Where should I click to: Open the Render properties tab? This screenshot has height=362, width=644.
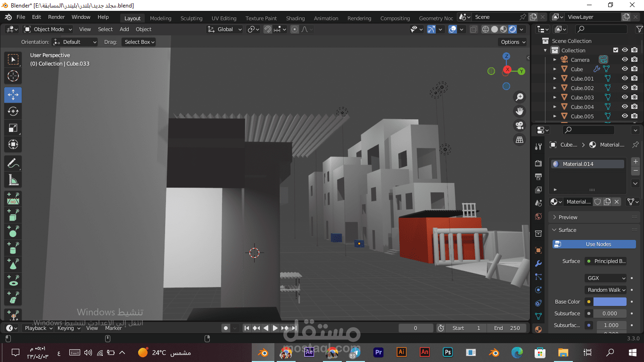point(538,163)
